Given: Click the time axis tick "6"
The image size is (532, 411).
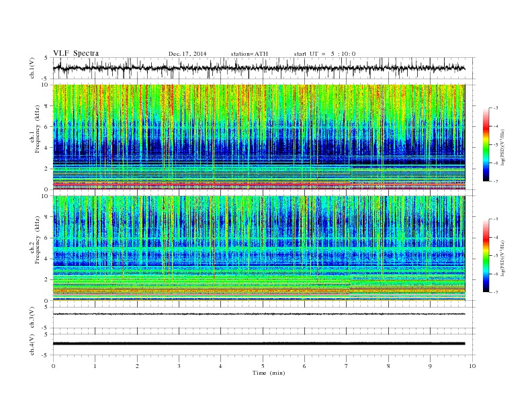Looking at the screenshot, I should (304, 366).
